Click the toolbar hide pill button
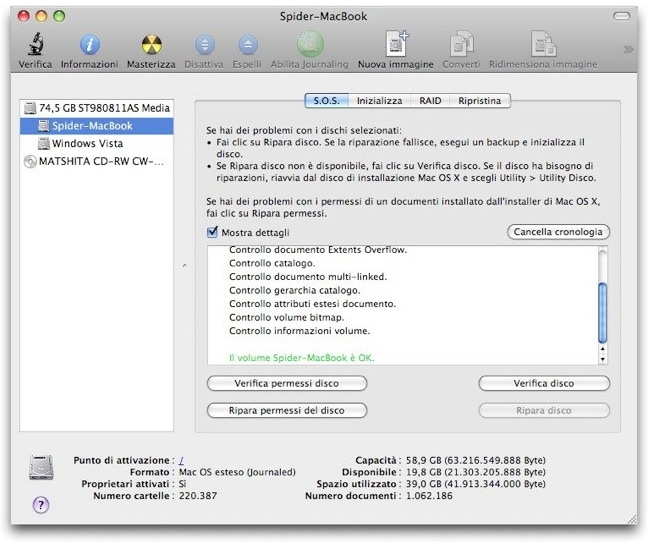Viewport: 648px width, 548px height. pos(622,16)
